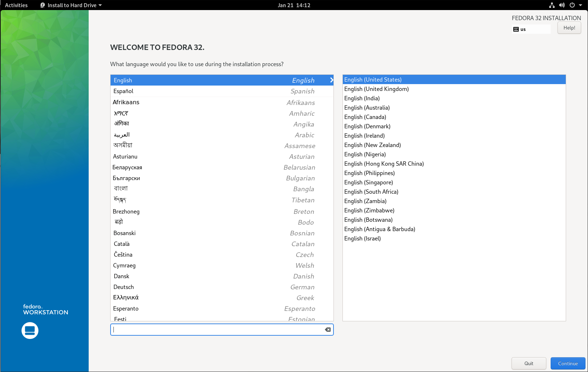Choose English (New Zealand) locale
The image size is (588, 372).
click(454, 145)
